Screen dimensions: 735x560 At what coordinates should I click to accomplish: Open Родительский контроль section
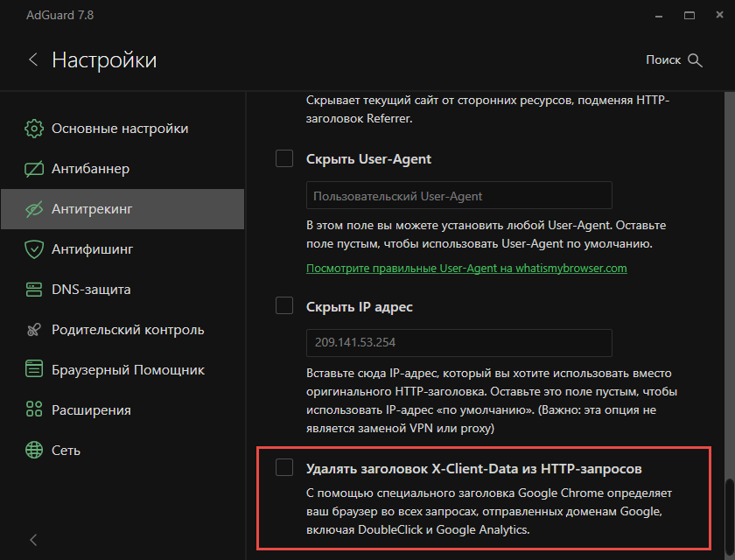pos(33,329)
